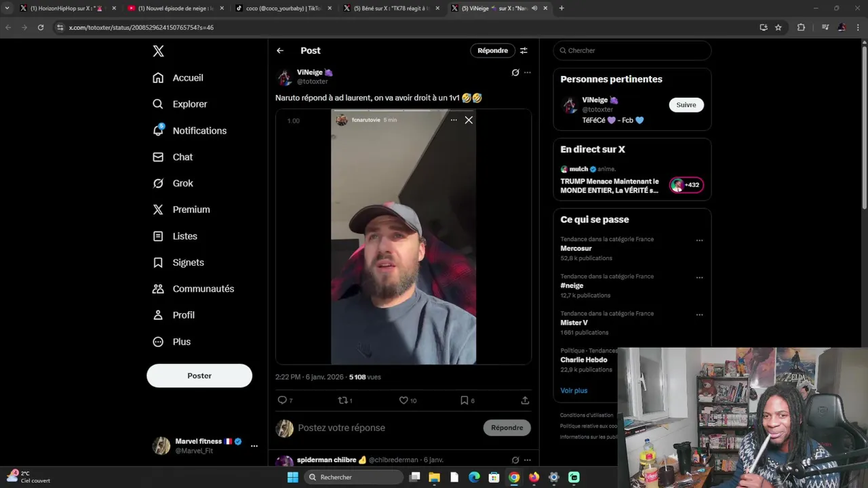868x488 pixels.
Task: Mute the ViNeige tab audio icon
Action: (534, 8)
